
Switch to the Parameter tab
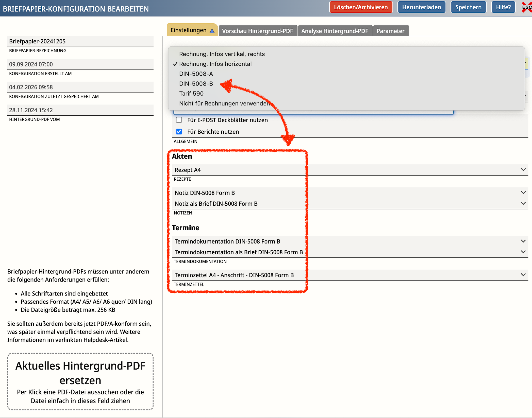coord(390,31)
